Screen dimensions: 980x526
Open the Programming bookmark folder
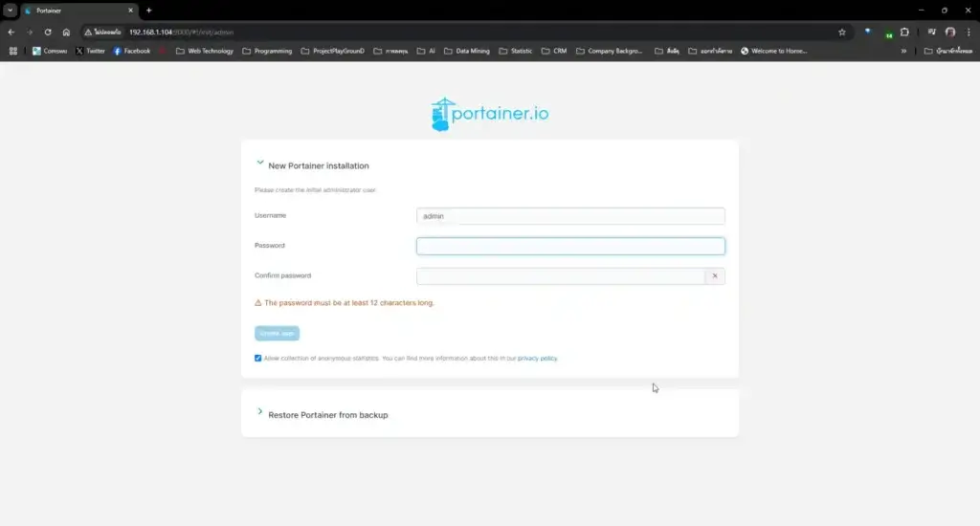click(267, 52)
